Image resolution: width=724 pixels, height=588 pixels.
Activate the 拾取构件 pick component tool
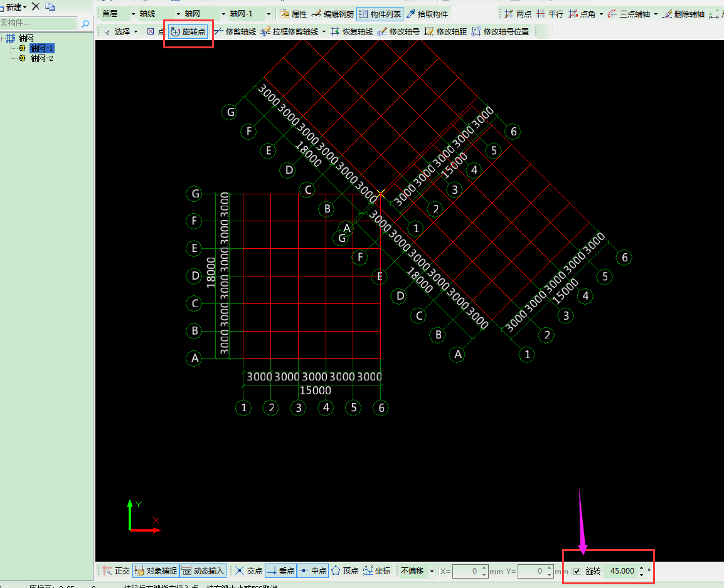point(427,14)
